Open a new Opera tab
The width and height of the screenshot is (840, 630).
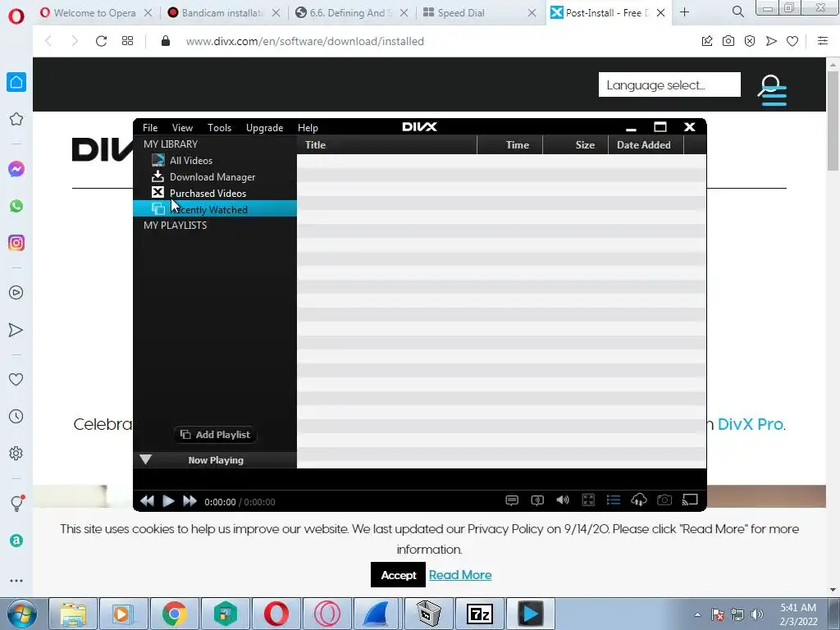click(x=684, y=12)
